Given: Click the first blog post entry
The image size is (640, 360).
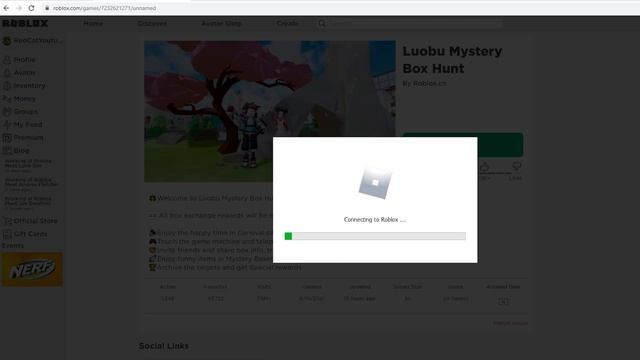Looking at the screenshot, I should click(28, 165).
